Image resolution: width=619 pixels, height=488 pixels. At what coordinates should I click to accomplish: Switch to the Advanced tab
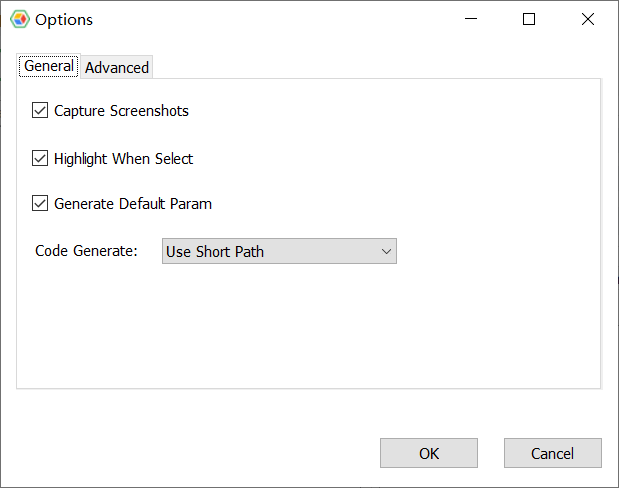coord(117,68)
